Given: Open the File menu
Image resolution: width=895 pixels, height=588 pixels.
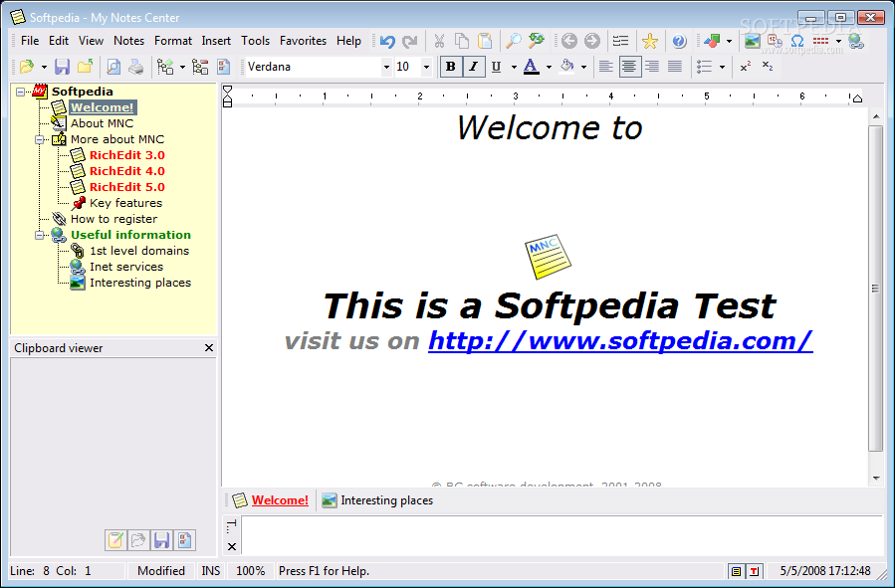Looking at the screenshot, I should click(30, 41).
